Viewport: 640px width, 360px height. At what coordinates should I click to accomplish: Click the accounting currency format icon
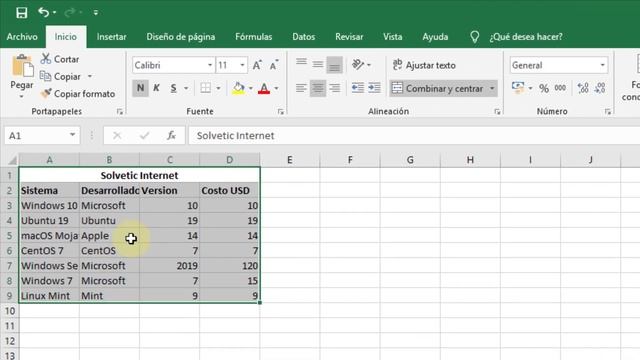tap(518, 88)
